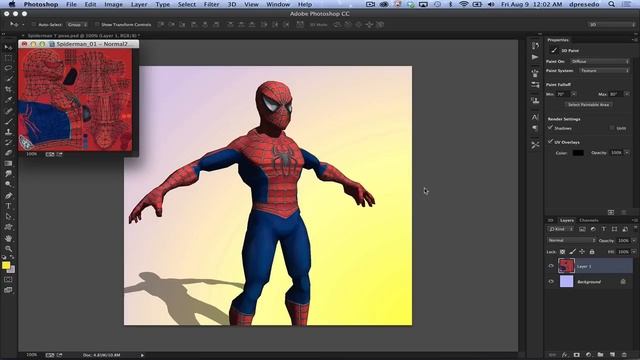640x360 pixels.
Task: Create new adjustment layer icon
Action: pyautogui.click(x=588, y=355)
